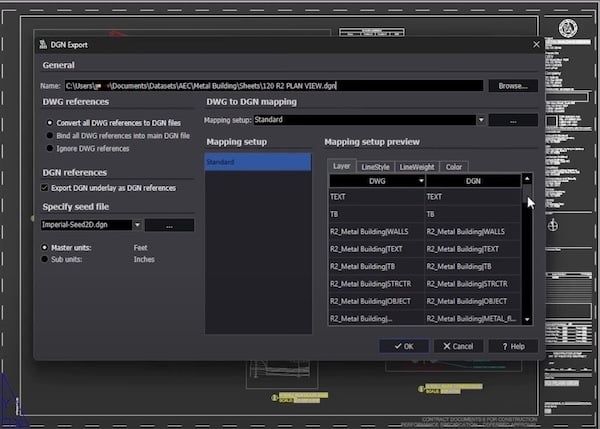Click the Browse... button

pos(514,86)
